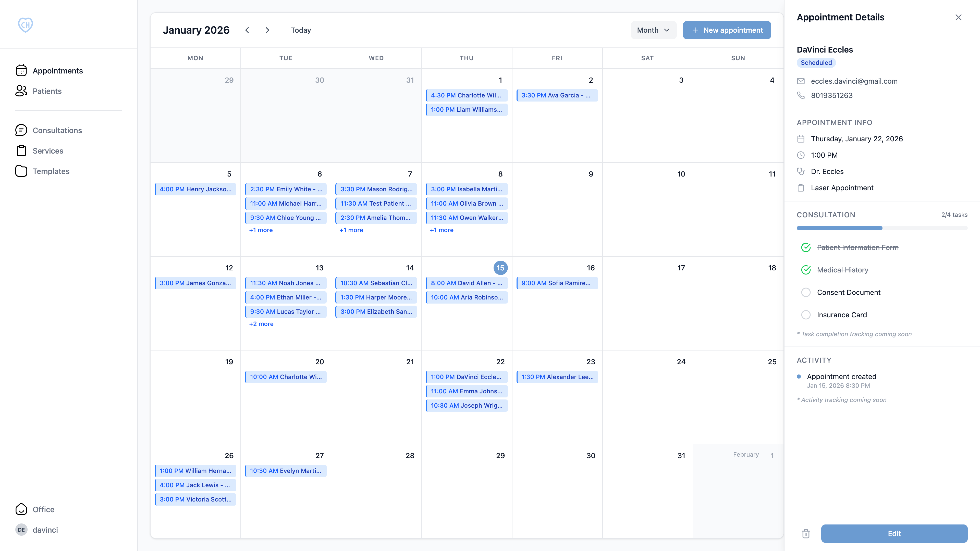Click the CH heart logo icon

tap(26, 25)
